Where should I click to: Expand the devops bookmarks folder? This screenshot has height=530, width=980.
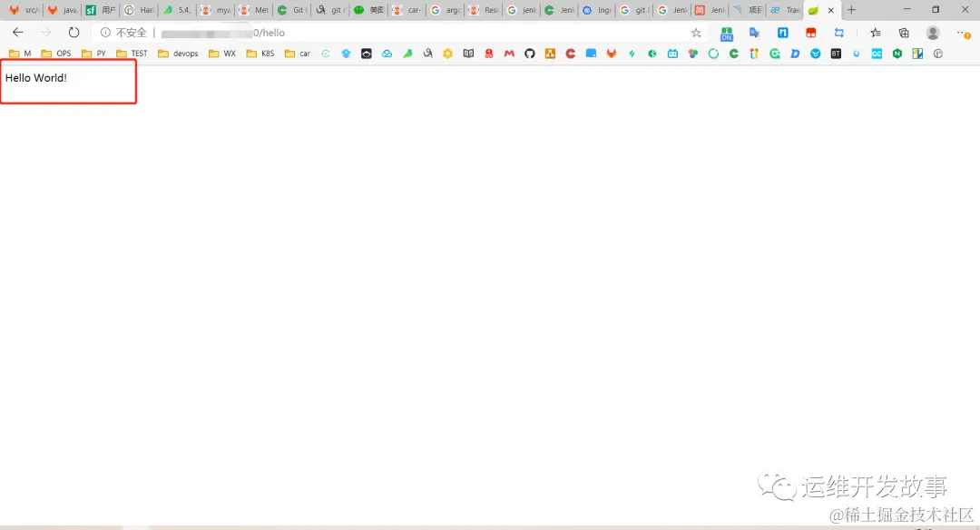pos(178,54)
